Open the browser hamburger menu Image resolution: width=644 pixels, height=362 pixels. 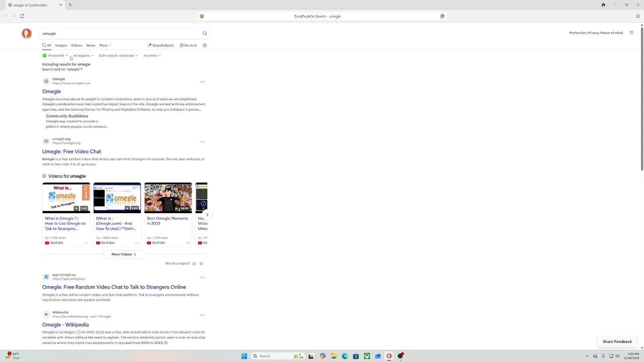(638, 16)
